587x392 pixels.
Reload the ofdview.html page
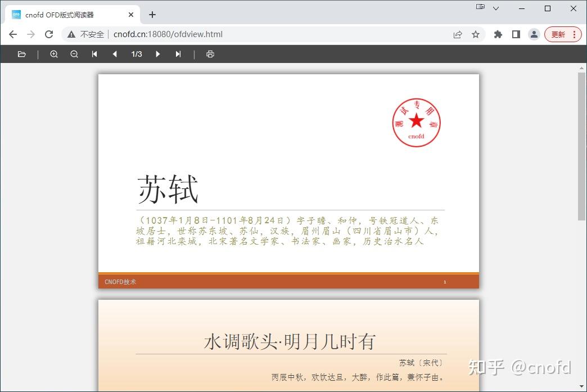click(49, 34)
